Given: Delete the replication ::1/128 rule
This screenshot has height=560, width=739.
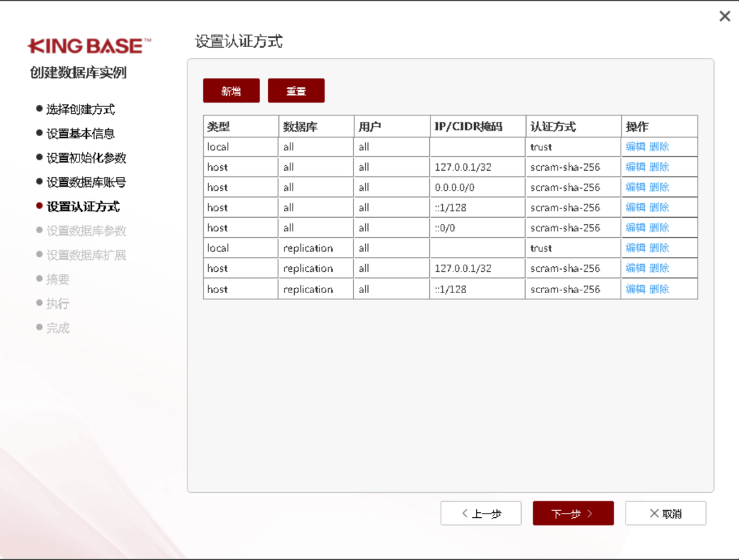Looking at the screenshot, I should 659,289.
